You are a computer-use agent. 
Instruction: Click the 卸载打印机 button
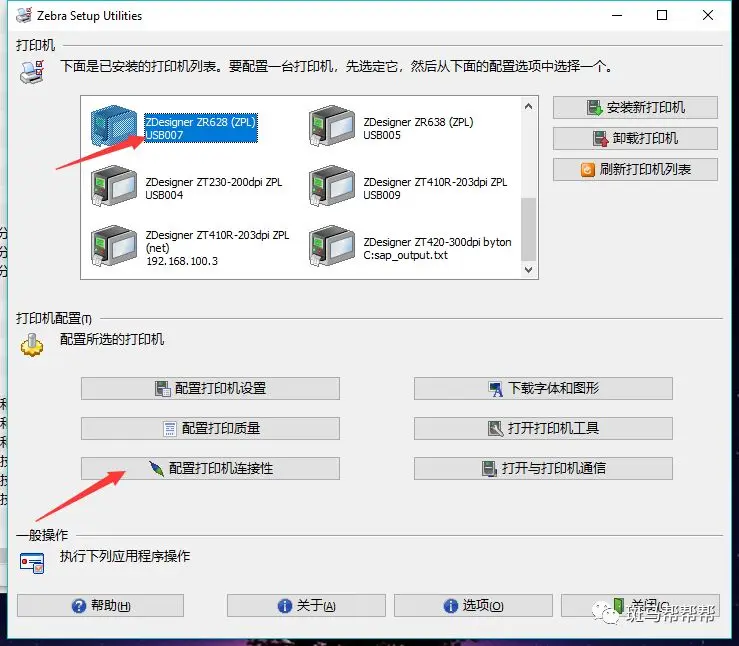point(635,138)
